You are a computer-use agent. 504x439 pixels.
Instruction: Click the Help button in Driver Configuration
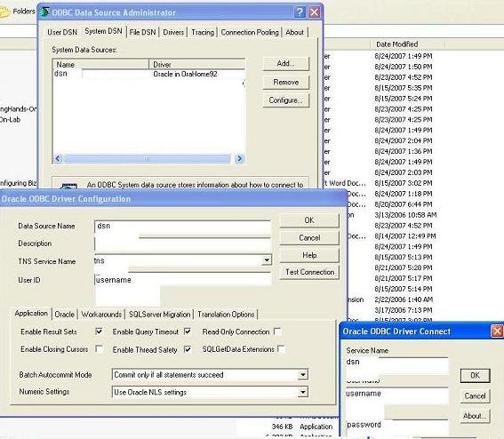point(309,255)
